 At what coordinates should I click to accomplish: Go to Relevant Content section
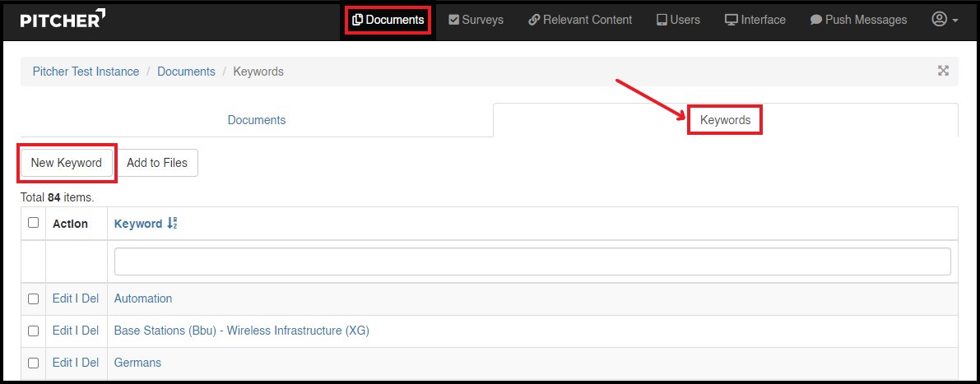tap(580, 20)
